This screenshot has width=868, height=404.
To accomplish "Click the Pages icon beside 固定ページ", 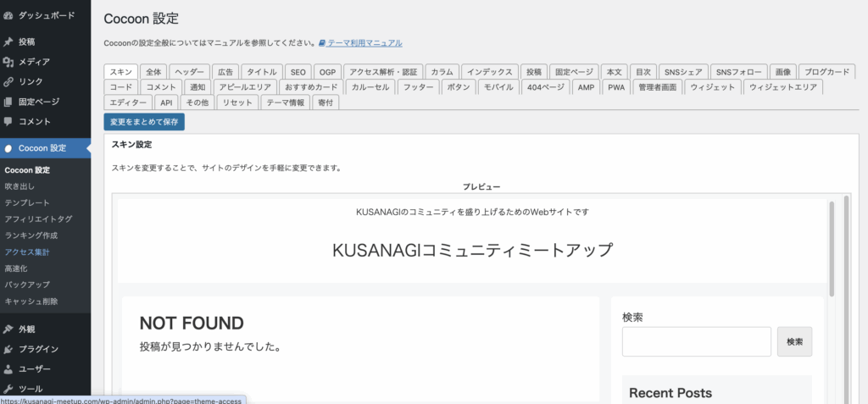I will pyautogui.click(x=8, y=102).
